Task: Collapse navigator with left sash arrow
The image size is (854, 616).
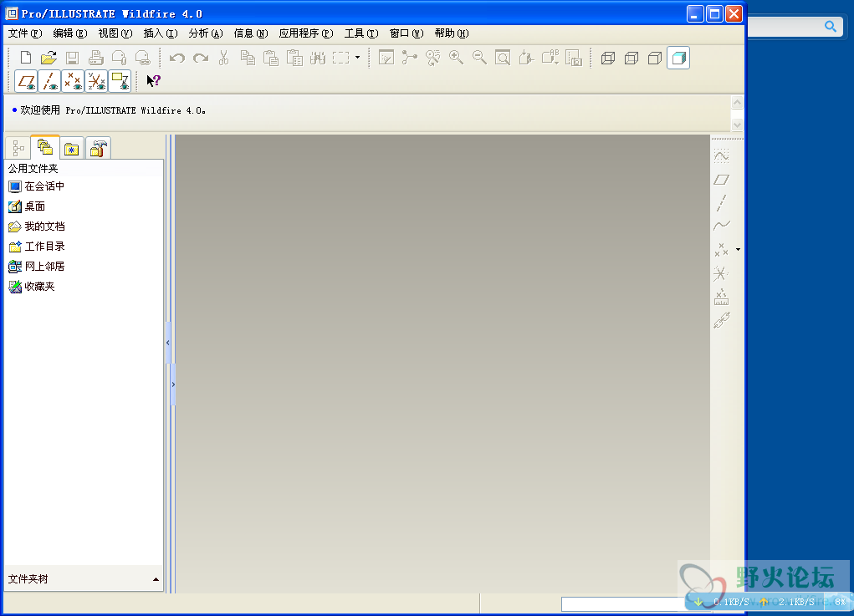Action: (168, 343)
